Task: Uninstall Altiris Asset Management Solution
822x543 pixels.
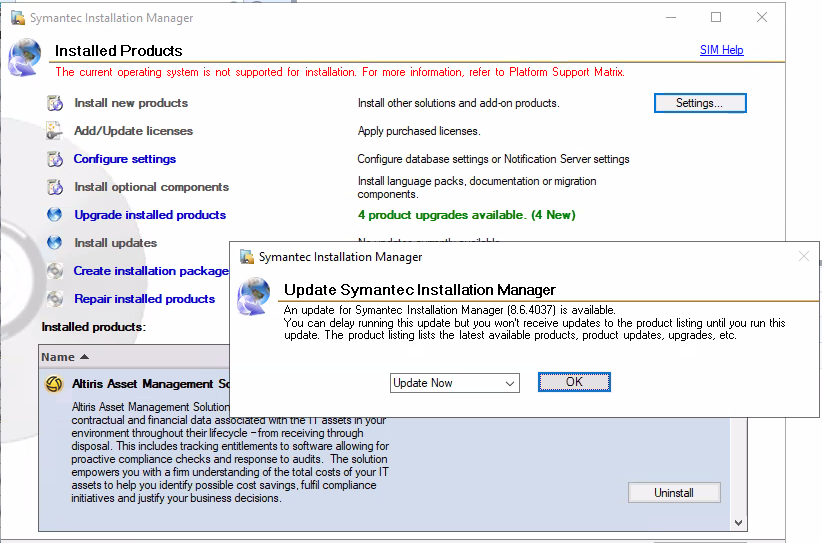Action: click(x=673, y=492)
